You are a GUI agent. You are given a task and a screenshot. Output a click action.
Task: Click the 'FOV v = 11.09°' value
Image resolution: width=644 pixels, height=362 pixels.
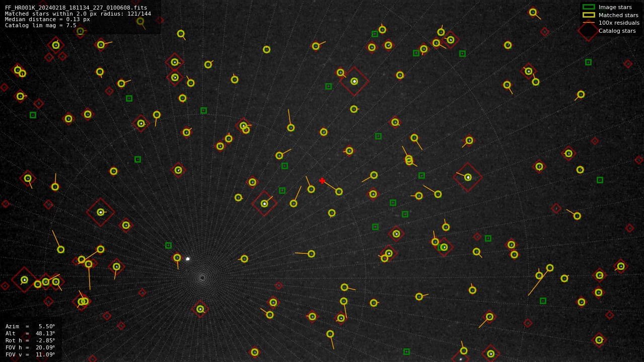[30, 354]
